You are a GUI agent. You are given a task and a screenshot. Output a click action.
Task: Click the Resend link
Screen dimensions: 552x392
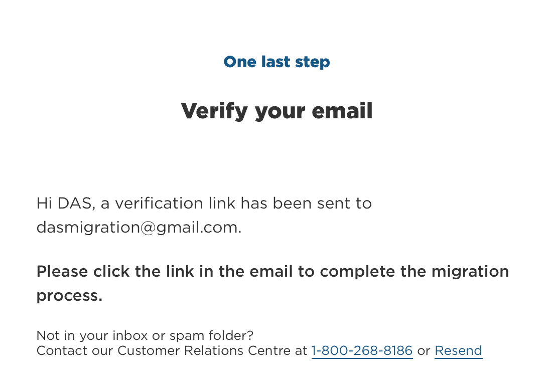458,350
